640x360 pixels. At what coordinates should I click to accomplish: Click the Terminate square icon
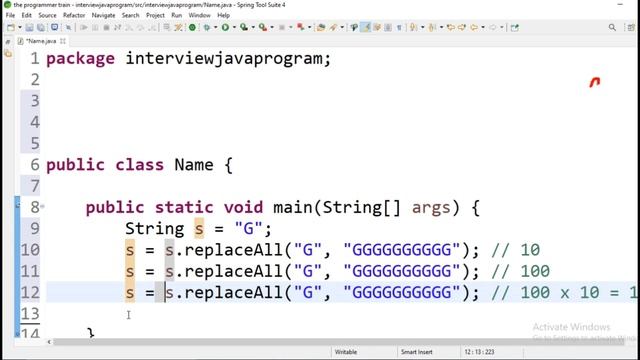tap(106, 27)
